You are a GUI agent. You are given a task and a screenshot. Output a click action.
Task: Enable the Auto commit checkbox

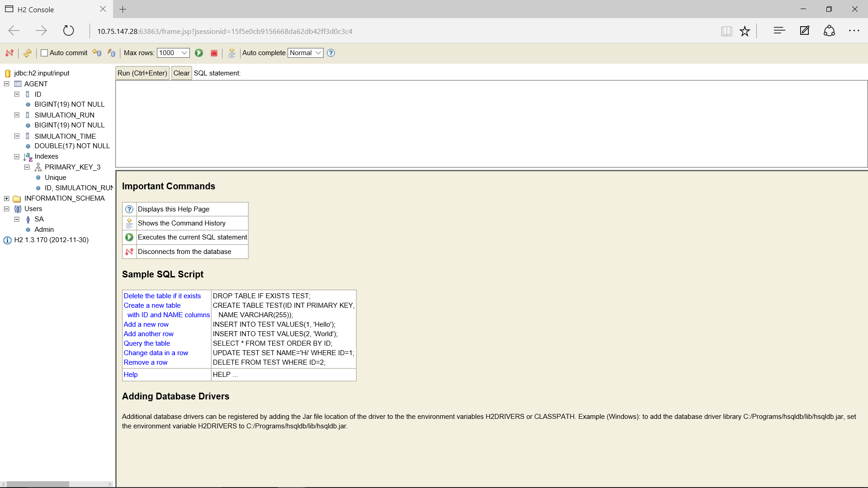[44, 53]
